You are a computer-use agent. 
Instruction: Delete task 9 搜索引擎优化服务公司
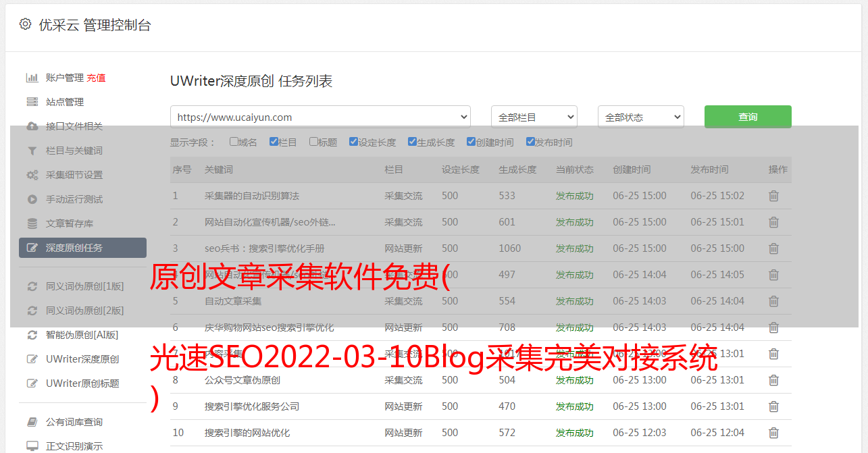[x=774, y=406]
